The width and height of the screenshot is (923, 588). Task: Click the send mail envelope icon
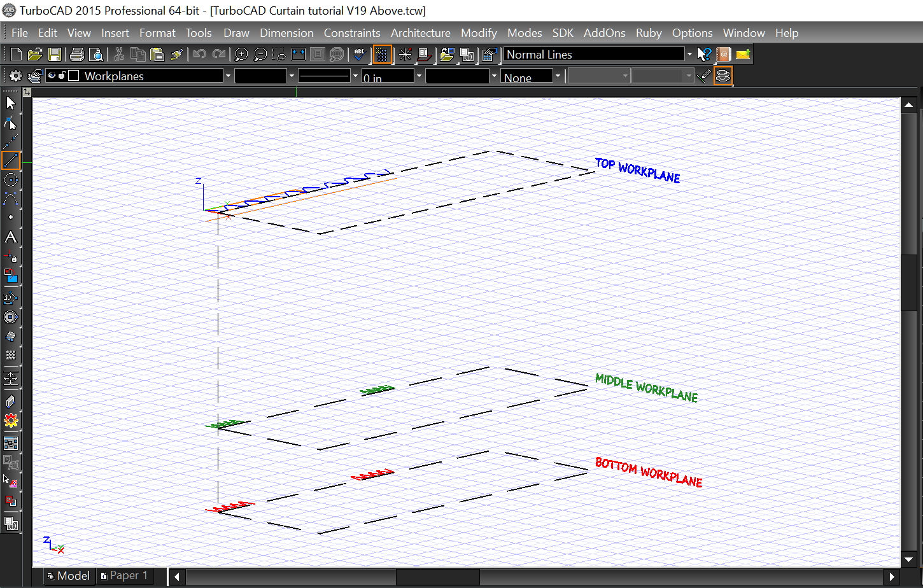743,55
